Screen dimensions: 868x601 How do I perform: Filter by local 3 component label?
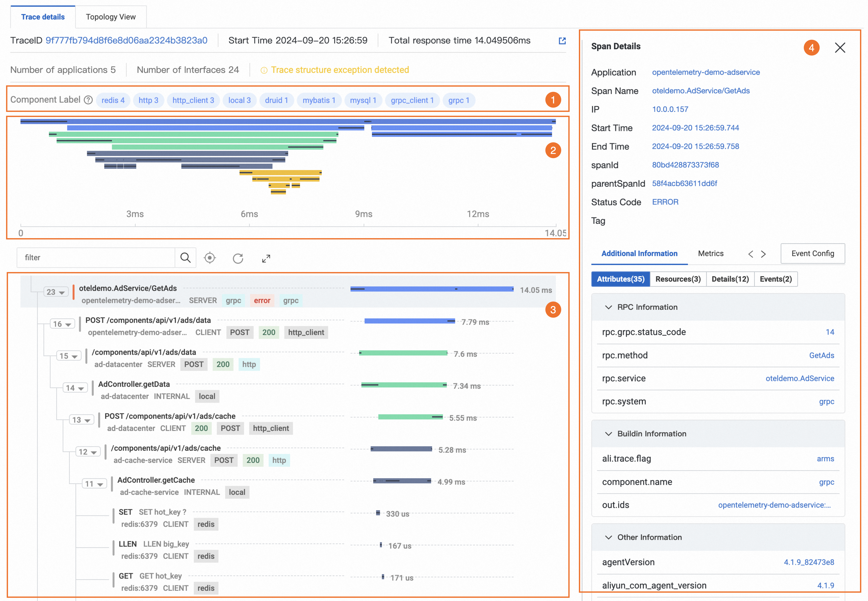(240, 101)
